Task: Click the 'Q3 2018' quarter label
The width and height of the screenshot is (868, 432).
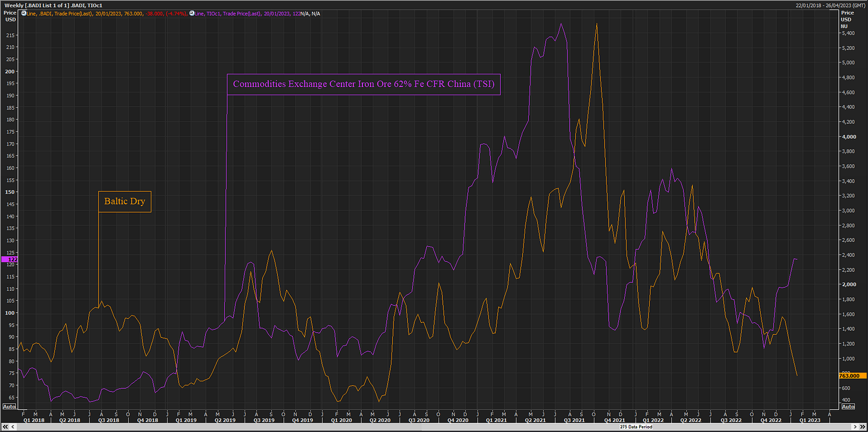Action: click(x=108, y=420)
